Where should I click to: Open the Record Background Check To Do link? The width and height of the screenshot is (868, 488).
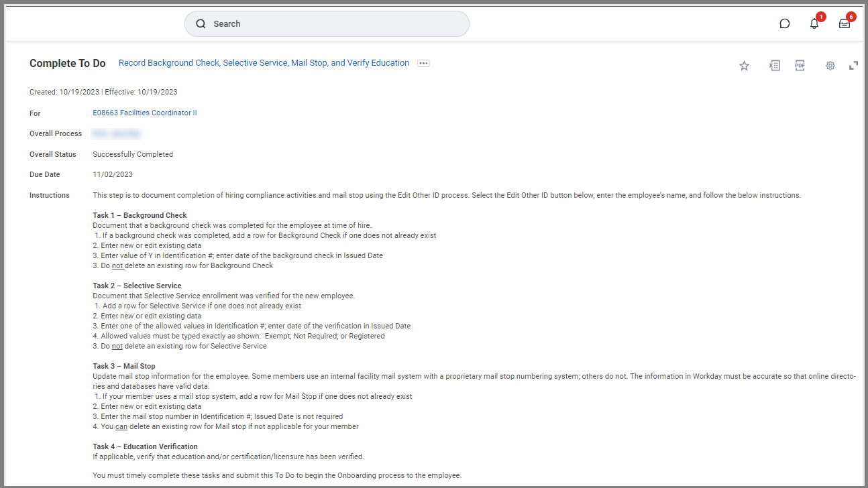(x=264, y=63)
